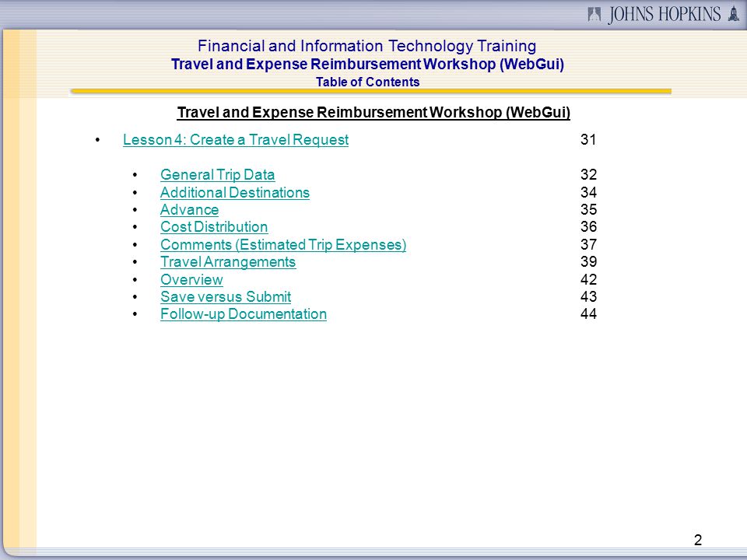Follow the Additional Destinations link
Image resolution: width=747 pixels, height=560 pixels.
tap(235, 192)
